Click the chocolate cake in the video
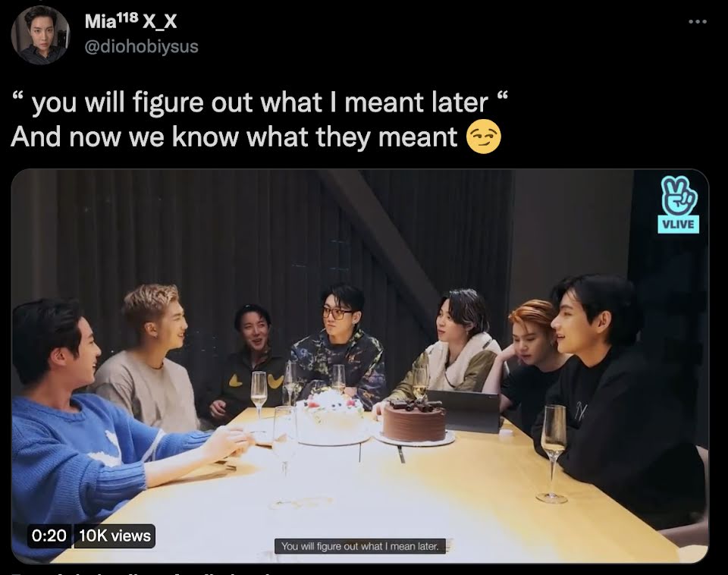 414,420
